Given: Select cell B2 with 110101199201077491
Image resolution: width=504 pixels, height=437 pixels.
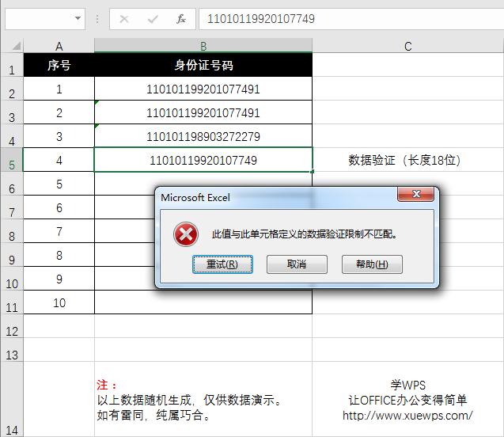Looking at the screenshot, I should tap(203, 89).
